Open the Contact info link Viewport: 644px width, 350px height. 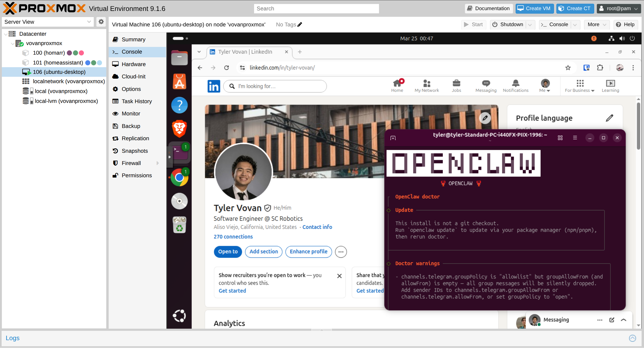317,227
